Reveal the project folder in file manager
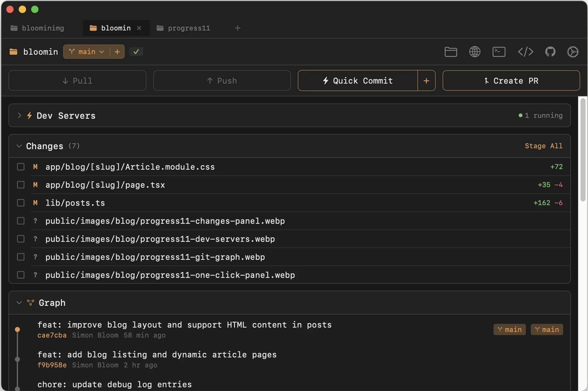This screenshot has height=391, width=588. (451, 52)
